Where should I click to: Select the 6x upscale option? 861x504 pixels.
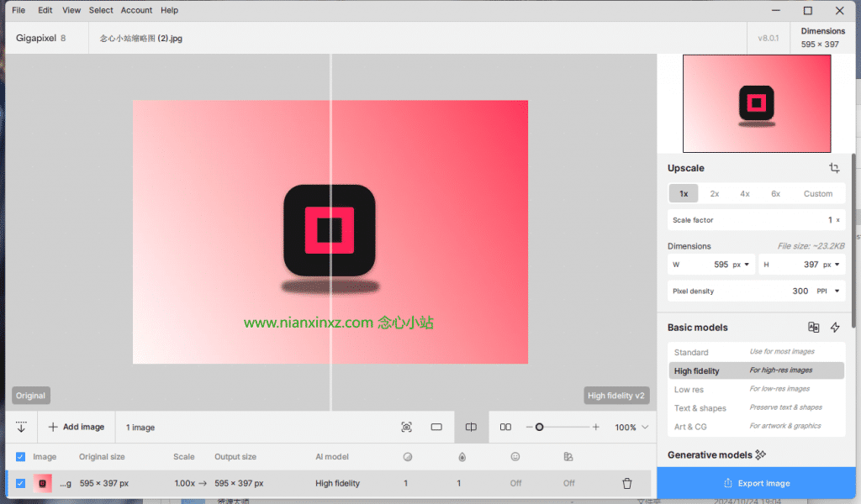775,193
